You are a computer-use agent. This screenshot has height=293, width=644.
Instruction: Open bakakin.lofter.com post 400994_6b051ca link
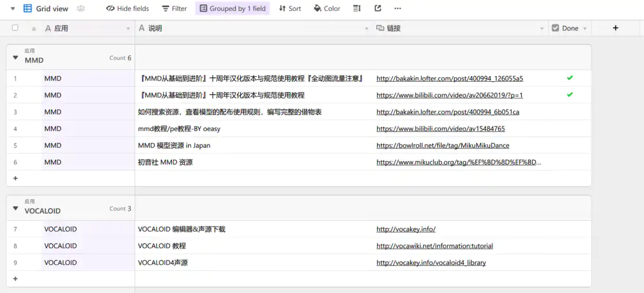448,112
